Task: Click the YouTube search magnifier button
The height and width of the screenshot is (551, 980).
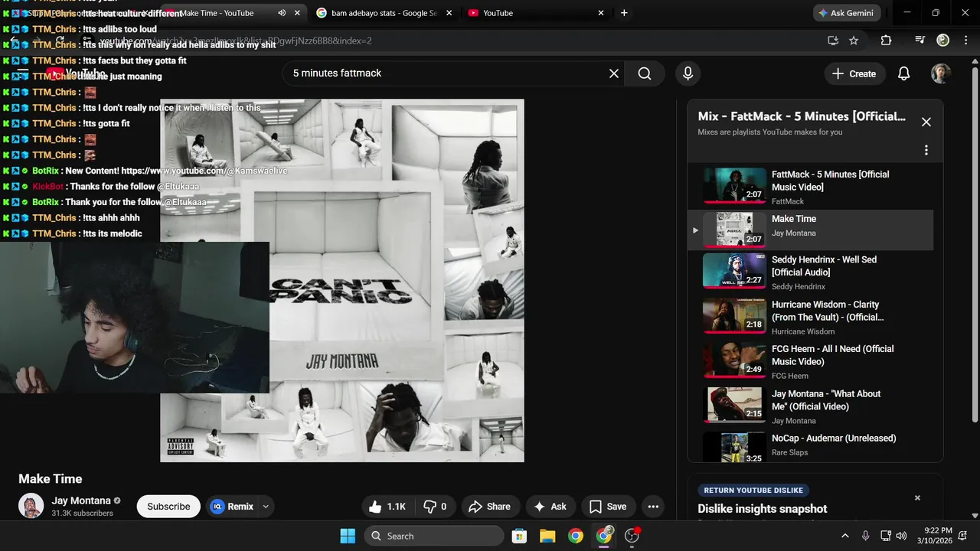Action: pyautogui.click(x=645, y=73)
